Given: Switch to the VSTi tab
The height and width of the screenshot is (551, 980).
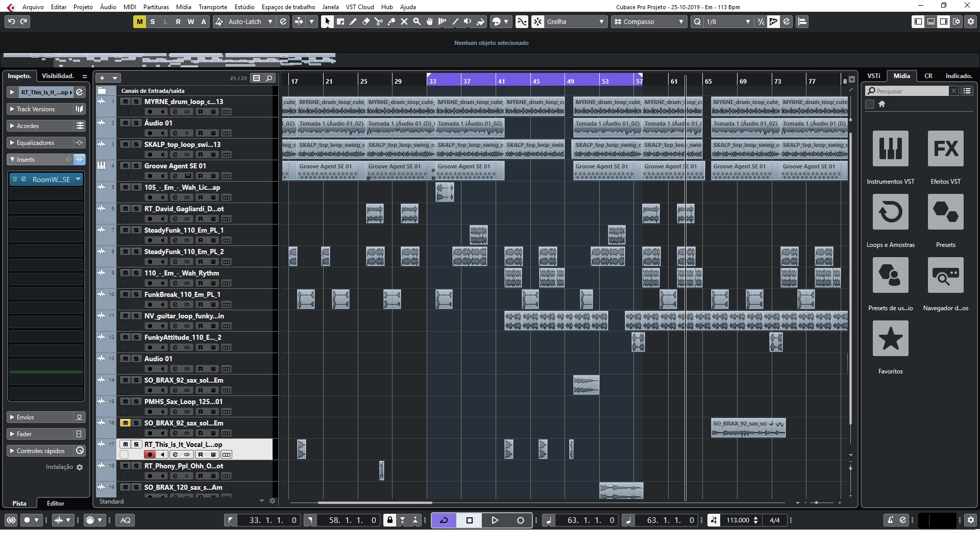Looking at the screenshot, I should tap(873, 76).
